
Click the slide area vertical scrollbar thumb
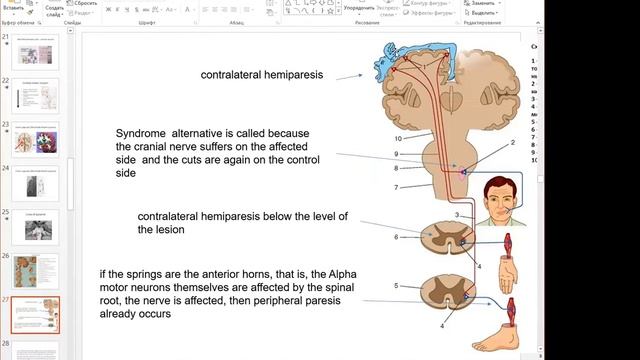coord(540,179)
